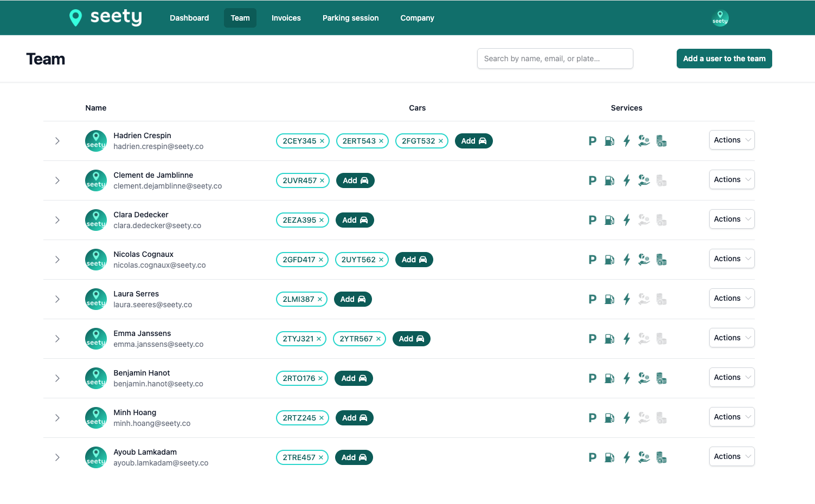
Task: Expand Hadrien Crespin's row details
Action: 57,140
